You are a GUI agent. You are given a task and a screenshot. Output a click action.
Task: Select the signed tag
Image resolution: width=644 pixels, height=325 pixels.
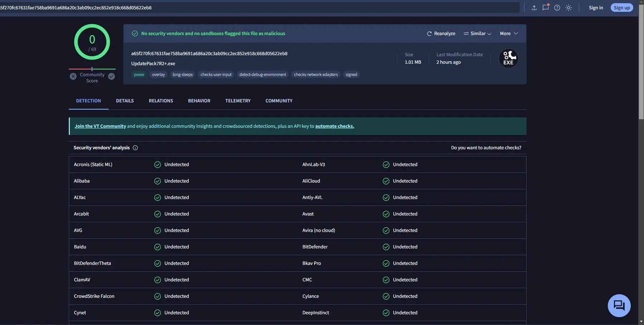point(351,74)
